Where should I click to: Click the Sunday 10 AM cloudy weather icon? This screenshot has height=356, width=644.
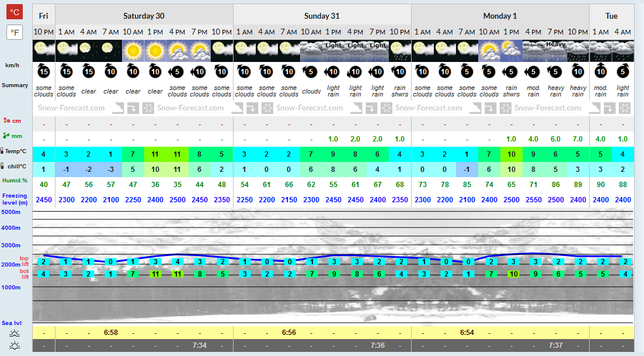(311, 51)
